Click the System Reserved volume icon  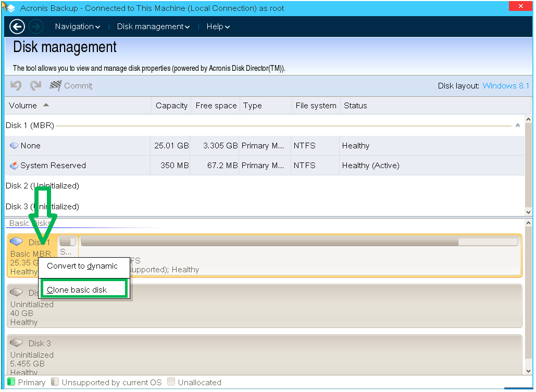tap(14, 166)
